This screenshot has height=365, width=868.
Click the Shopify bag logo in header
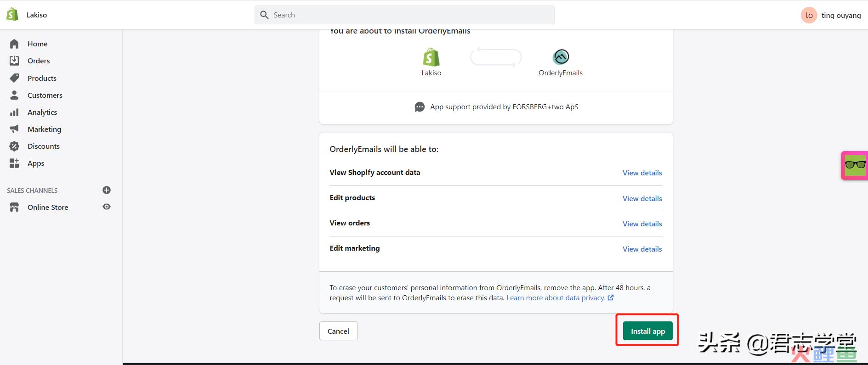12,15
